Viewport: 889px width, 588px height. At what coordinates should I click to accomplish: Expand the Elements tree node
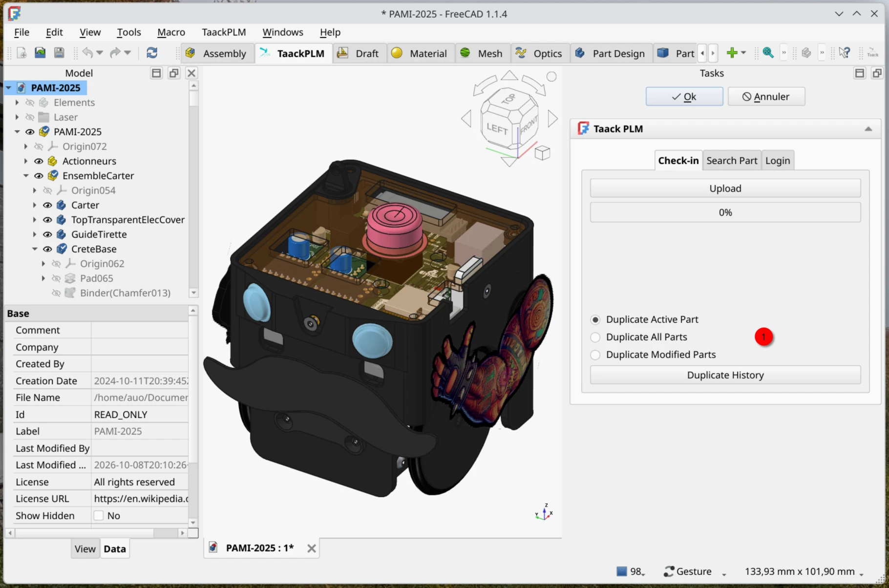point(17,103)
